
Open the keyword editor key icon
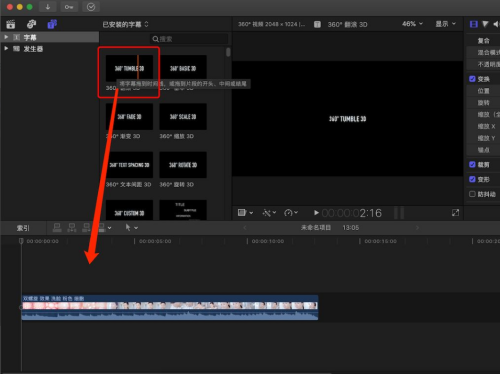pyautogui.click(x=69, y=7)
